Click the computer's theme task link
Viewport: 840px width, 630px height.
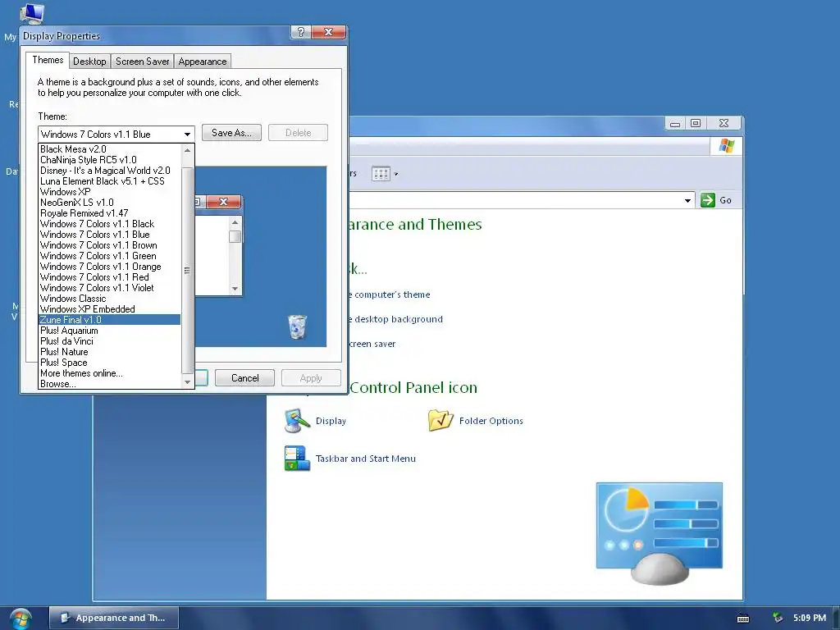click(390, 294)
